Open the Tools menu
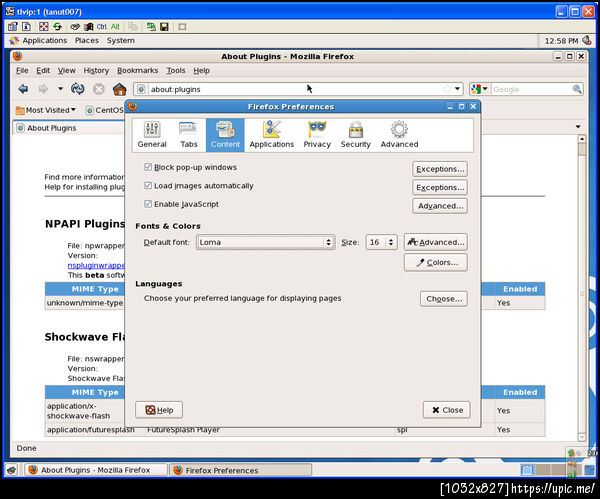 [x=176, y=70]
